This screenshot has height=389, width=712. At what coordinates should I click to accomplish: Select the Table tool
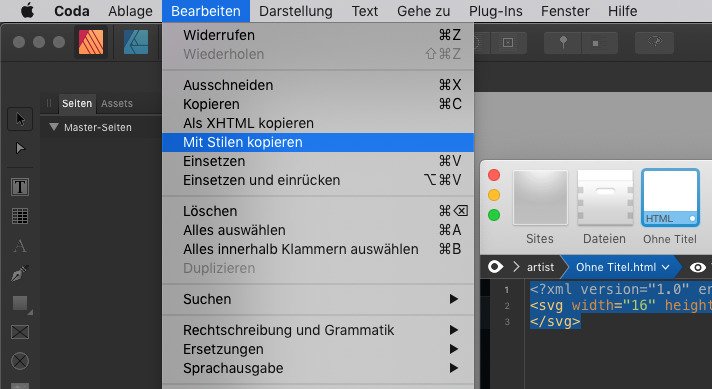(20, 216)
